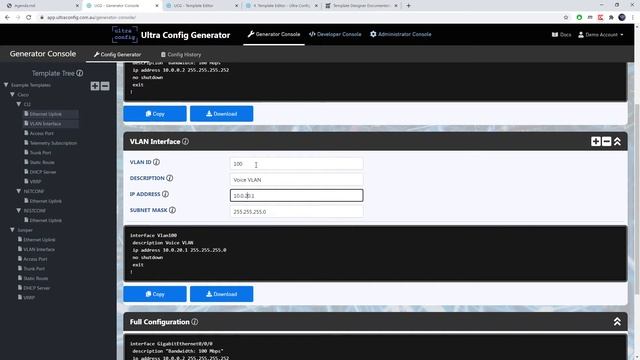
Task: Select Ethernet Uplink under Cisco CLI
Action: [x=46, y=114]
